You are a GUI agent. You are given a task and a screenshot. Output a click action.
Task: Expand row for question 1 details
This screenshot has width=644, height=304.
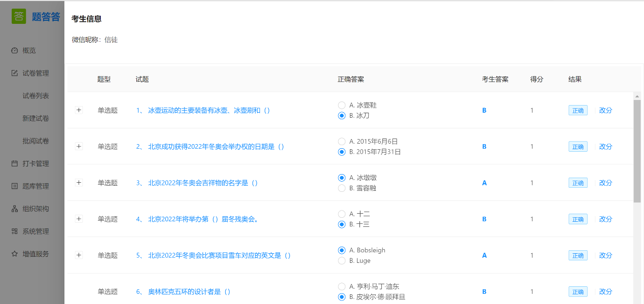pyautogui.click(x=79, y=110)
